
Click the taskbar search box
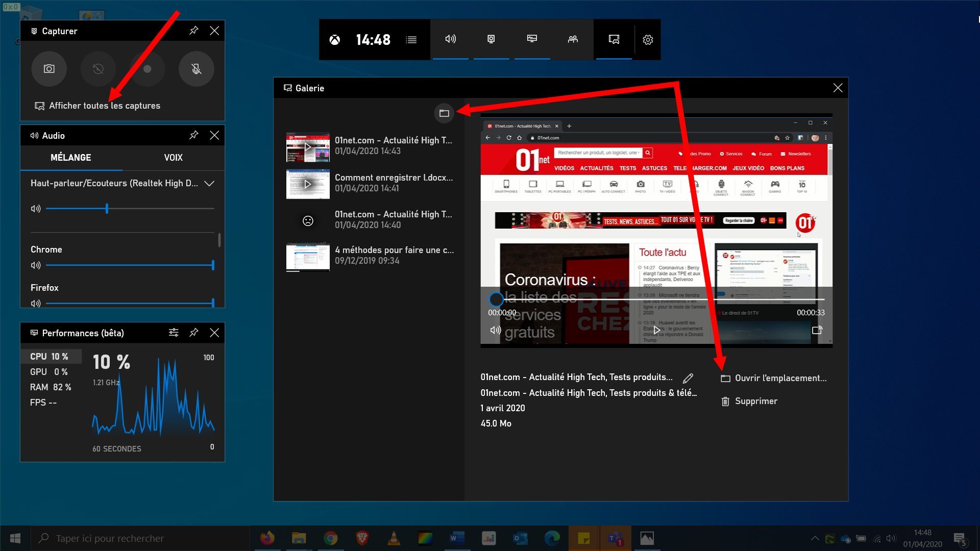(x=140, y=538)
